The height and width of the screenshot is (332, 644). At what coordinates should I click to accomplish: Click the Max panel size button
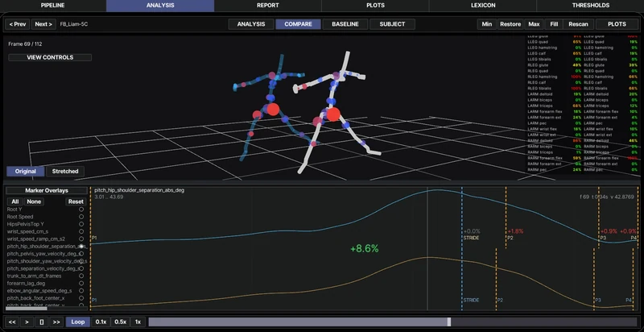(x=534, y=24)
